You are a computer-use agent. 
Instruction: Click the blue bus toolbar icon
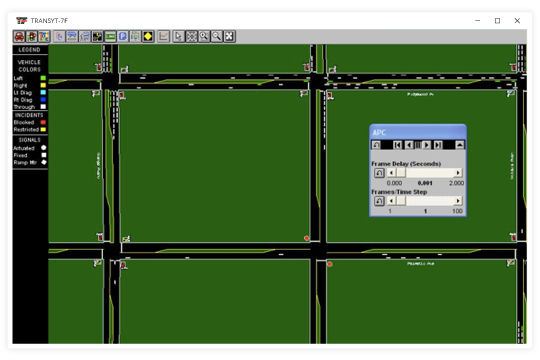pyautogui.click(x=72, y=37)
